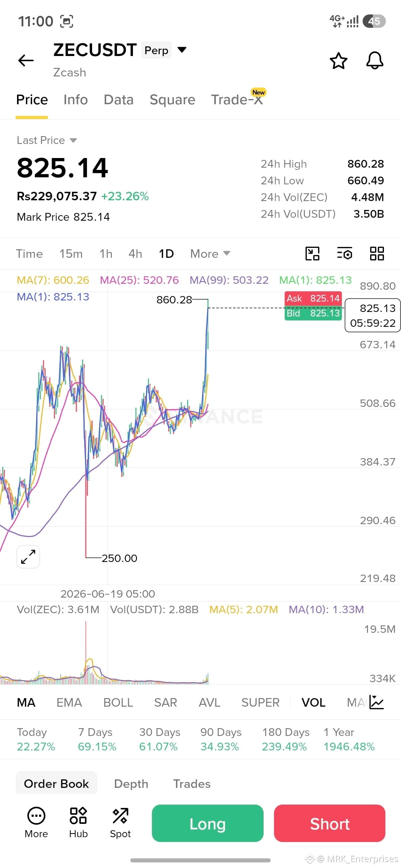Screen dimensions: 401x868
Task: Open chart grid layout icon
Action: click(x=377, y=254)
